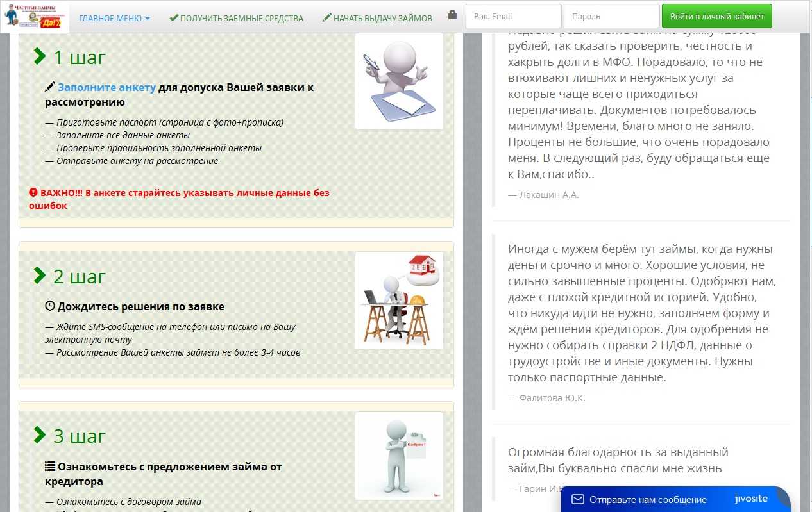The height and width of the screenshot is (512, 812).
Task: Open the ГЛАВНОЕ МЕНЮ dropdown
Action: 114,18
